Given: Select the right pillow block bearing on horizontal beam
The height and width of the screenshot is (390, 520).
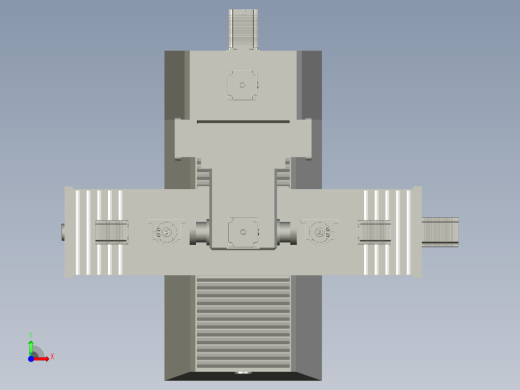Looking at the screenshot, I should click(x=320, y=232).
